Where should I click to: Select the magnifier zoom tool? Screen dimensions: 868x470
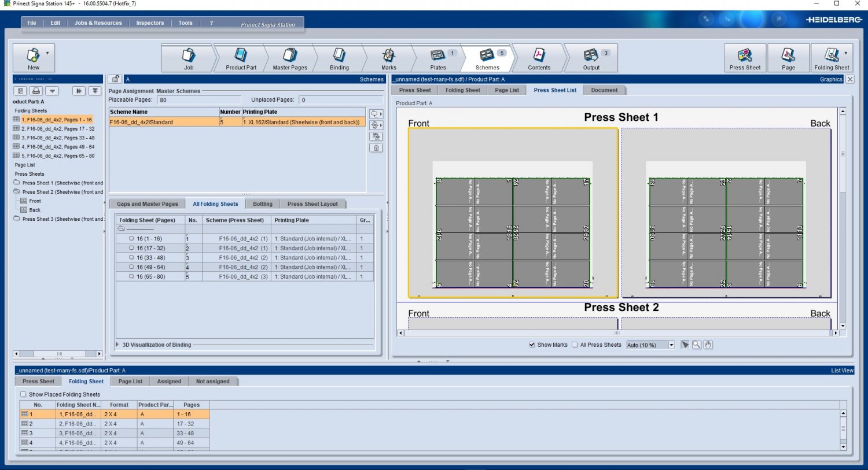tap(697, 345)
